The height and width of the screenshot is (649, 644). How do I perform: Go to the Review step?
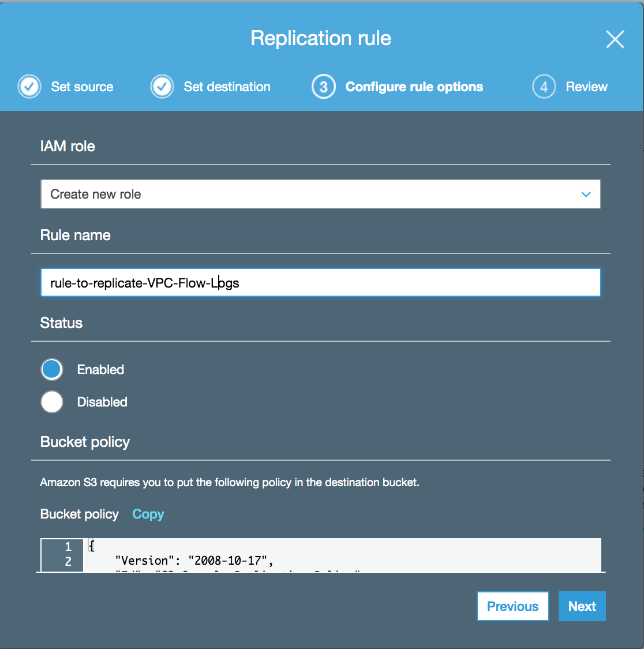[x=586, y=86]
